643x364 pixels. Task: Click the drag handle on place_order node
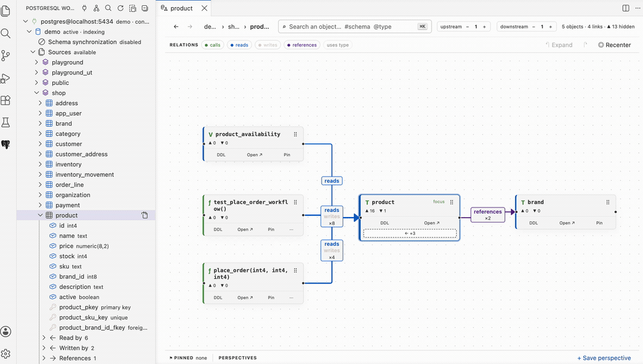coord(295,271)
